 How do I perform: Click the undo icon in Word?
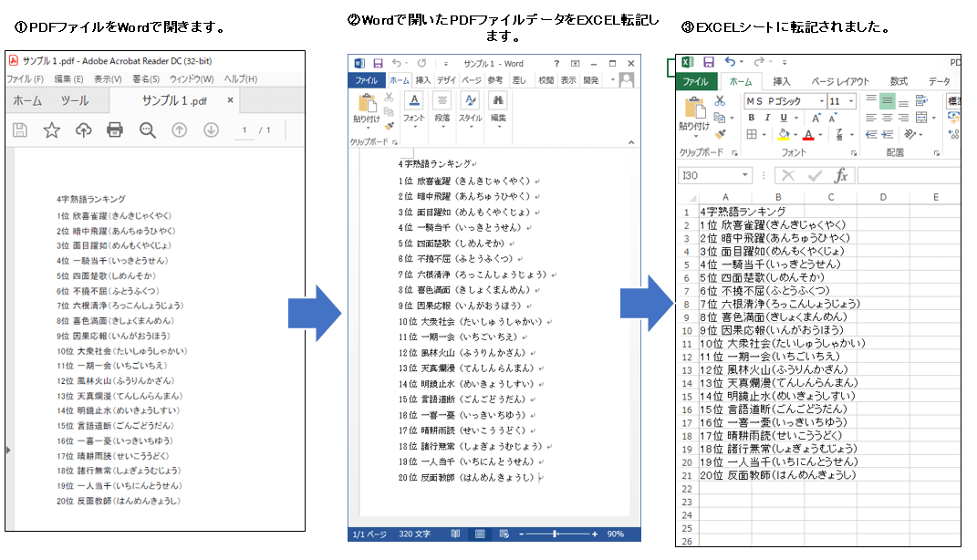point(396,63)
